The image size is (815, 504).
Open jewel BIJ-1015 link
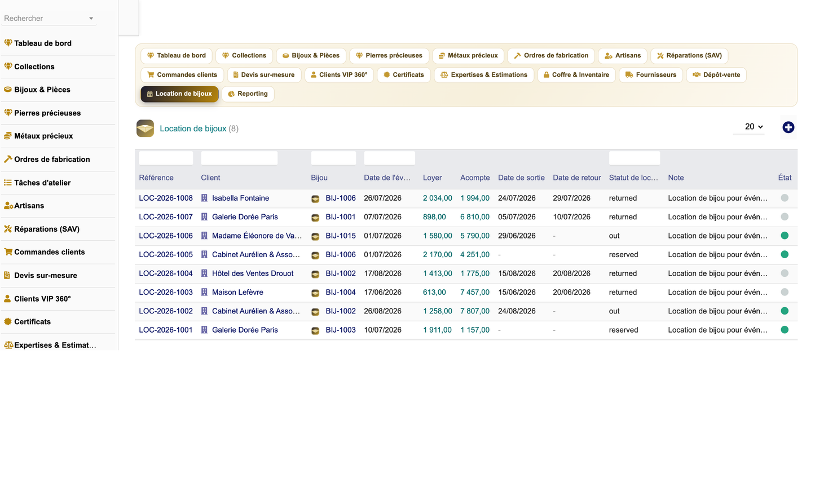pyautogui.click(x=341, y=236)
